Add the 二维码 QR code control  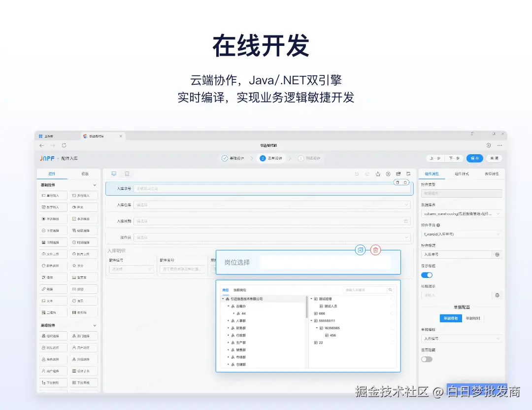click(x=53, y=312)
